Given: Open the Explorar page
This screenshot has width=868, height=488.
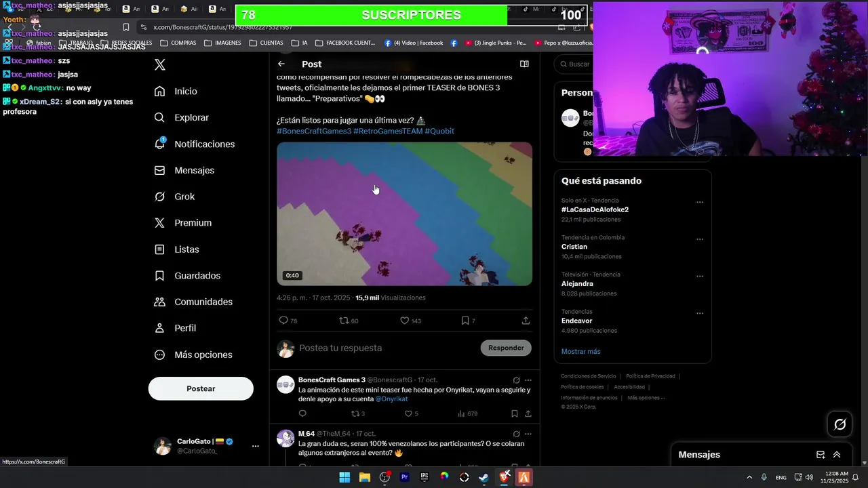Looking at the screenshot, I should click(182, 117).
